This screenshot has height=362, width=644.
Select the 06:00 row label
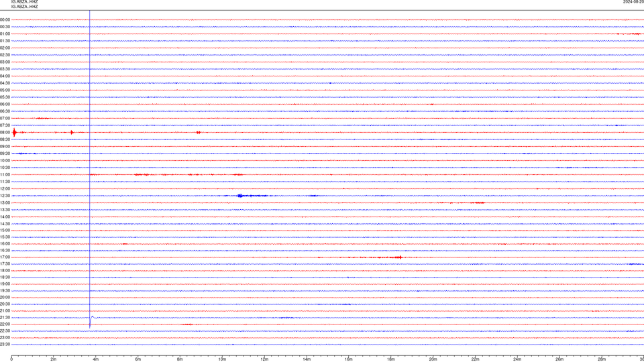[x=5, y=105]
